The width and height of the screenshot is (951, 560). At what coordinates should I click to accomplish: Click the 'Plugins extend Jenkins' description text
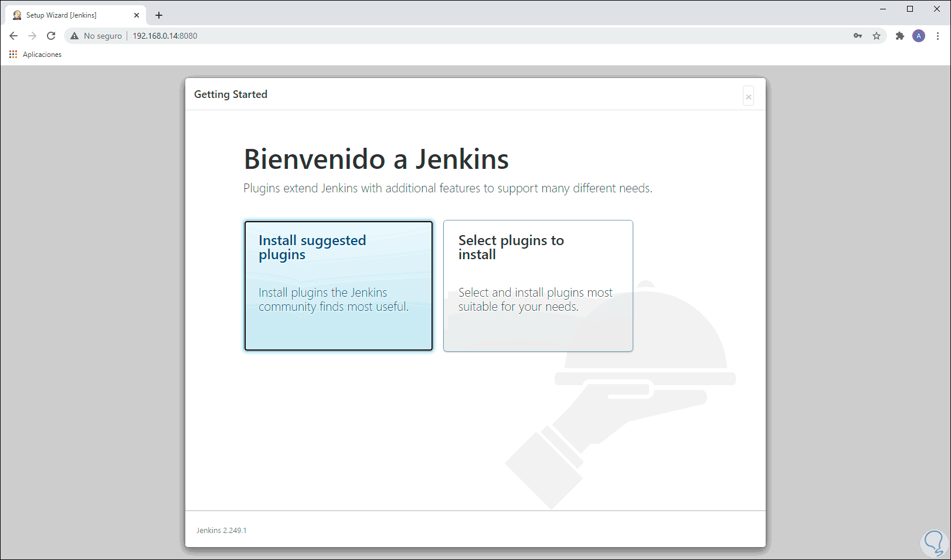pyautogui.click(x=448, y=188)
